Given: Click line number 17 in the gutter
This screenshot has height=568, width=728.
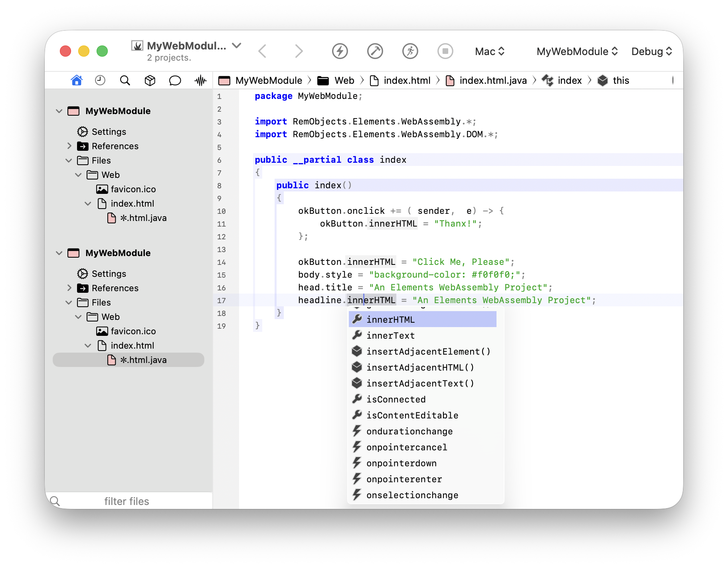Looking at the screenshot, I should coord(222,300).
